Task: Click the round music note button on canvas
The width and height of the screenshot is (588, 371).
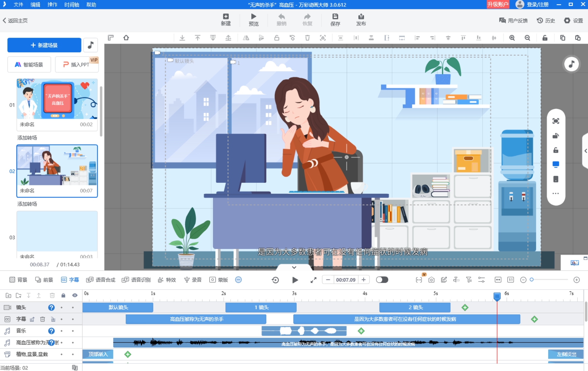Action: (x=572, y=64)
